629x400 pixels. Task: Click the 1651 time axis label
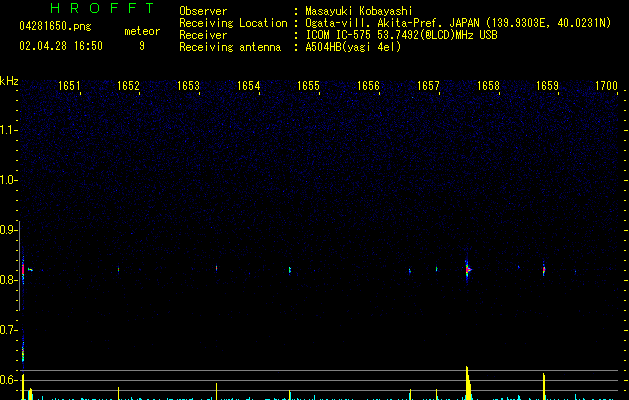tap(69, 86)
